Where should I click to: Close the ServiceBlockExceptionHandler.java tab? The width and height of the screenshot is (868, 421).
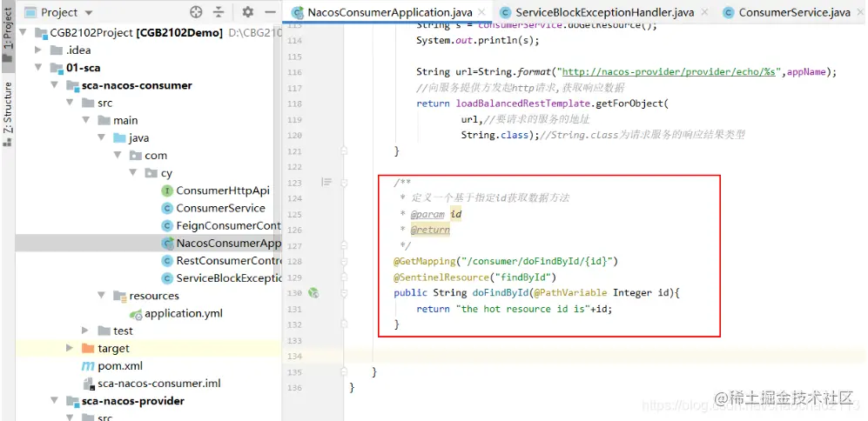pyautogui.click(x=704, y=12)
